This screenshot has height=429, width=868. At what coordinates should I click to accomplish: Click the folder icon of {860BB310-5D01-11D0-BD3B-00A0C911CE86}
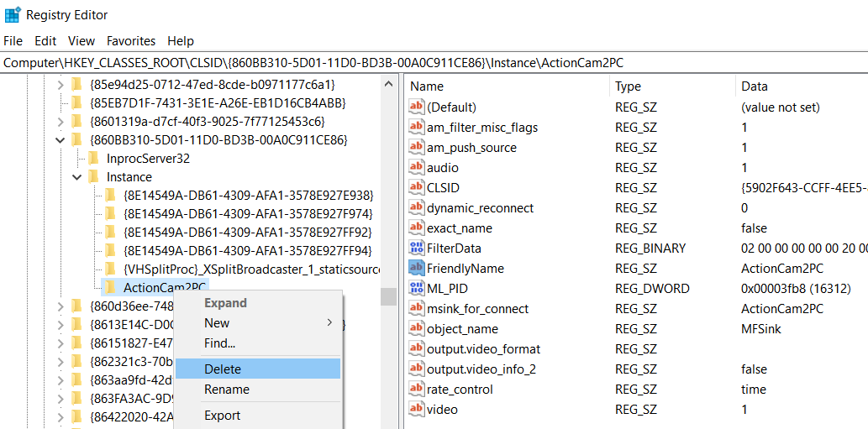(76, 140)
